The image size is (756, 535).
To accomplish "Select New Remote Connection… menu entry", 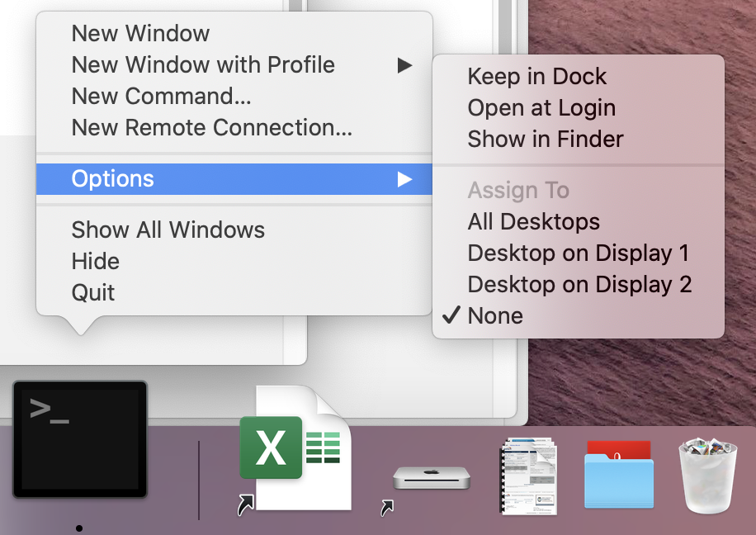I will coord(234,127).
